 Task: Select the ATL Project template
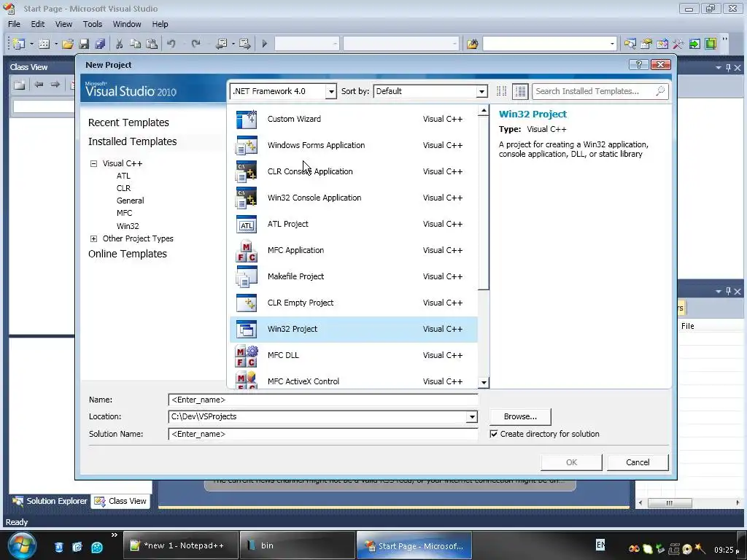[354, 224]
